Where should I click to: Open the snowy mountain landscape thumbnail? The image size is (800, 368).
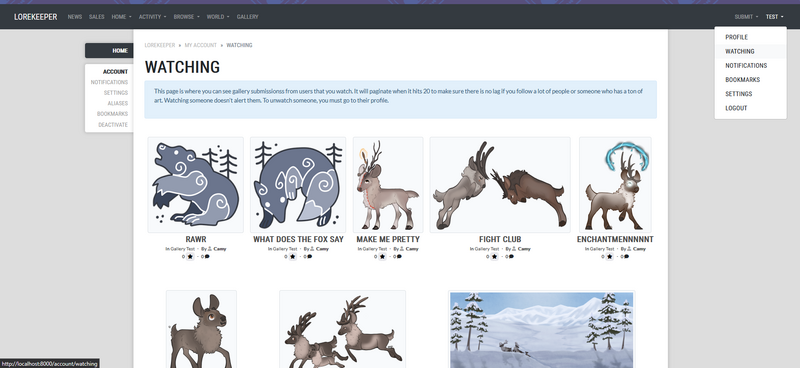click(x=542, y=329)
